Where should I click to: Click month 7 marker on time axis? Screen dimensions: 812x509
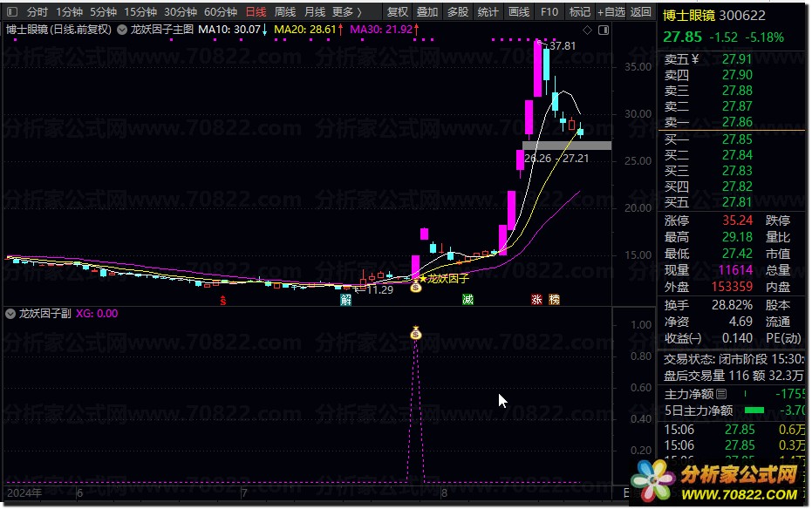[244, 493]
